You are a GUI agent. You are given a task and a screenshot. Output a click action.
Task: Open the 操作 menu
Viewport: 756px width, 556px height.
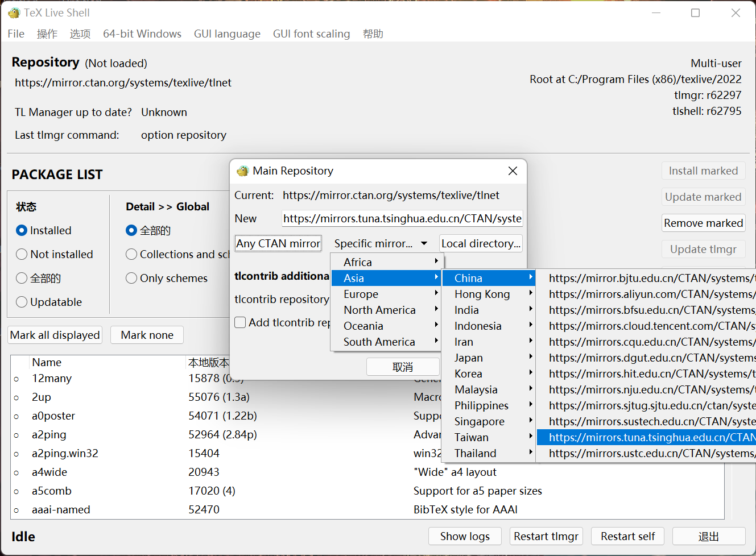click(x=47, y=34)
